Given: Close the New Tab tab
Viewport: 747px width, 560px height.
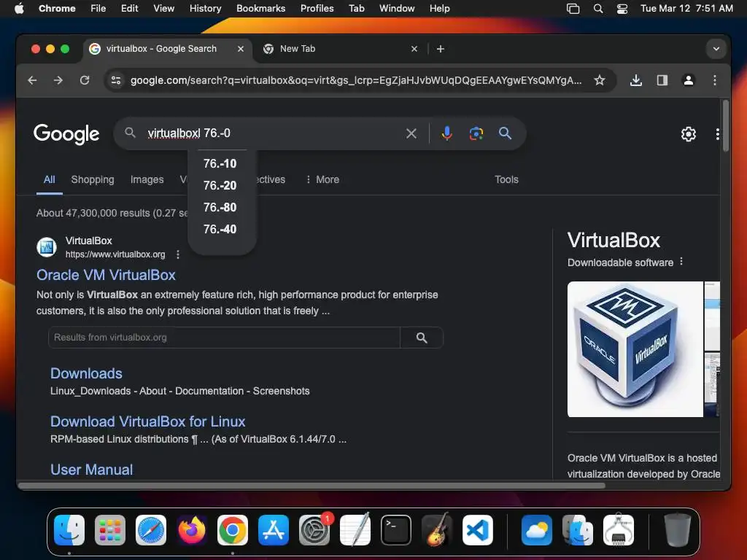Looking at the screenshot, I should coord(414,49).
